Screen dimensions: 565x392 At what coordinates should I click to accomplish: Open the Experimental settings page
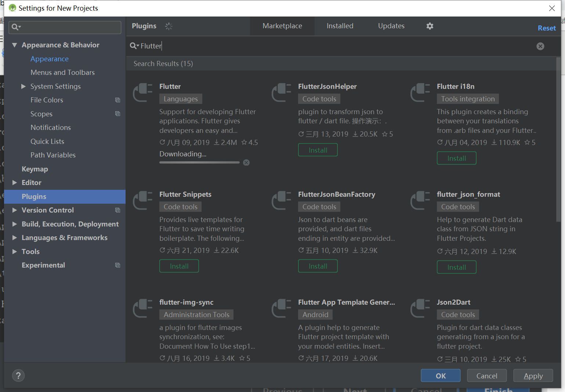point(43,265)
